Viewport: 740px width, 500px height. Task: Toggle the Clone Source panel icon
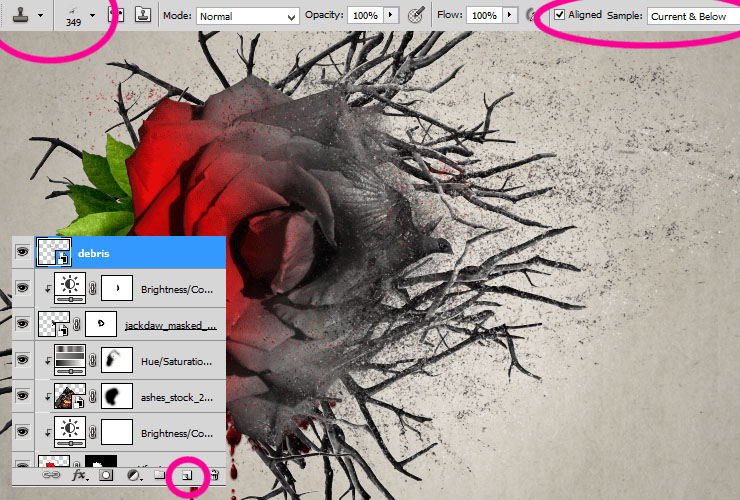pyautogui.click(x=143, y=15)
